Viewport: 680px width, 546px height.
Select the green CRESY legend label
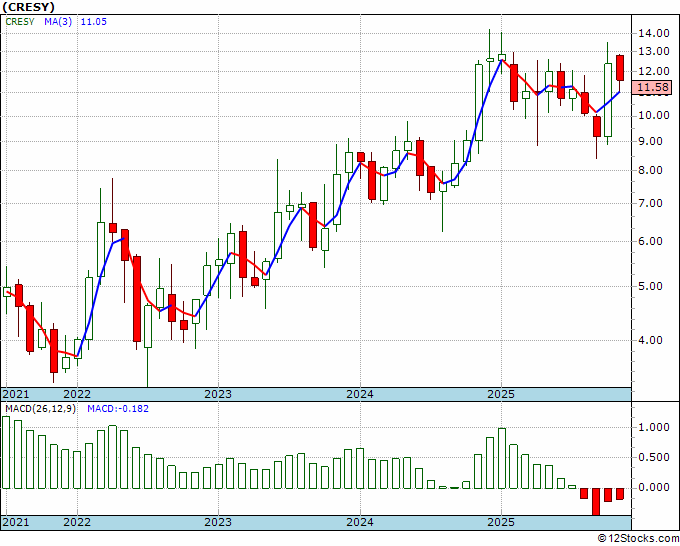point(20,22)
